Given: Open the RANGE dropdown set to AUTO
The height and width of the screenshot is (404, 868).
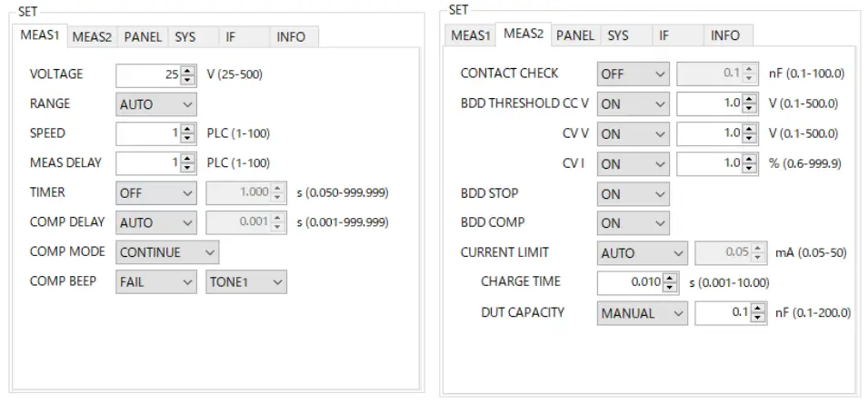Looking at the screenshot, I should [x=156, y=104].
